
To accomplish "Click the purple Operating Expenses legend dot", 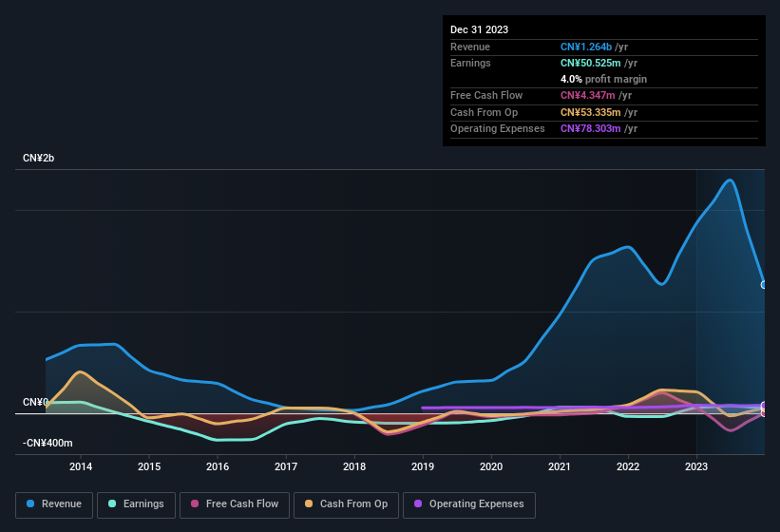I will [x=417, y=503].
